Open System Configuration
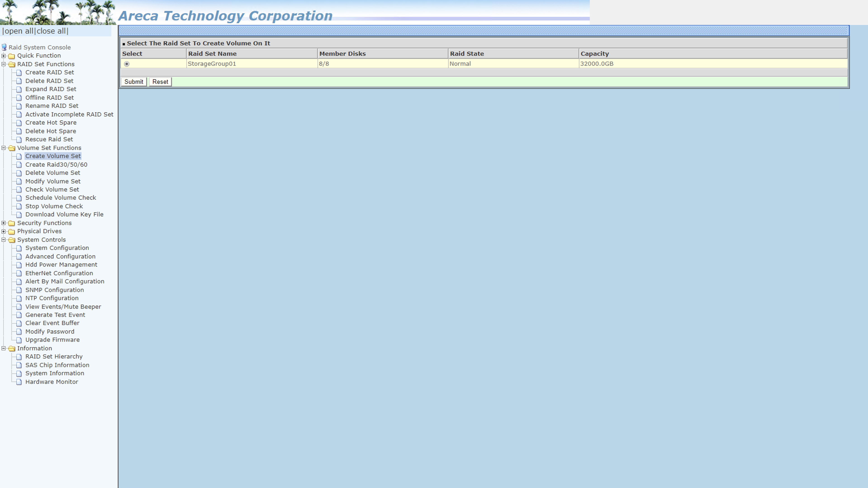This screenshot has width=868, height=488. point(57,248)
